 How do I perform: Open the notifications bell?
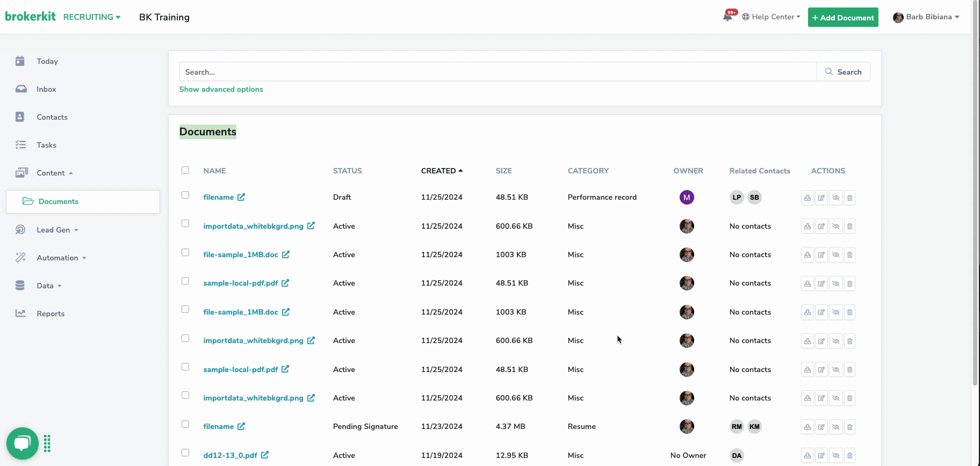727,17
